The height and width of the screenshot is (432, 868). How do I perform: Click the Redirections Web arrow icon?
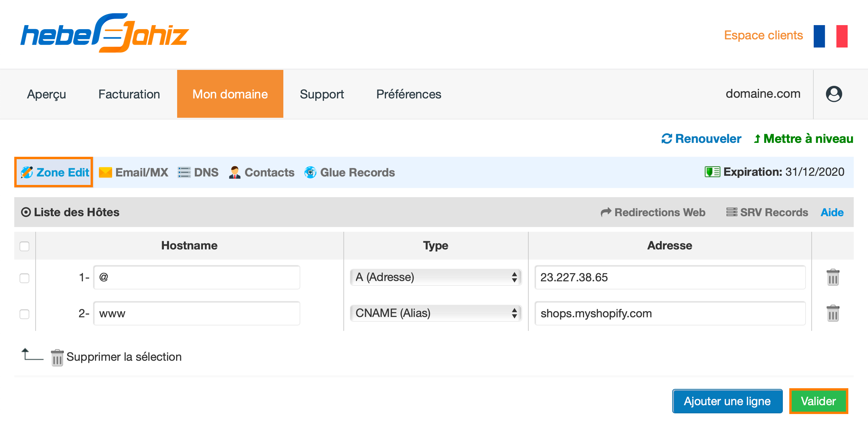(606, 212)
